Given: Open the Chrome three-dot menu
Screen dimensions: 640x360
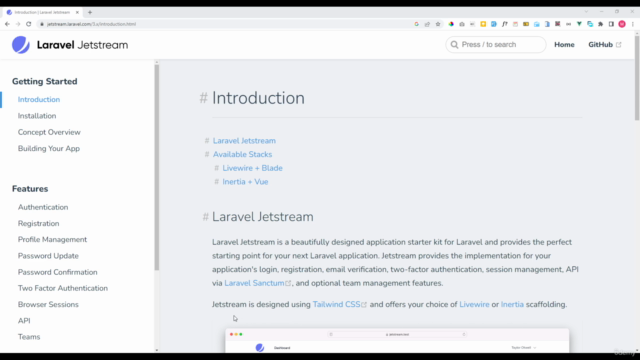Looking at the screenshot, I should pyautogui.click(x=633, y=24).
